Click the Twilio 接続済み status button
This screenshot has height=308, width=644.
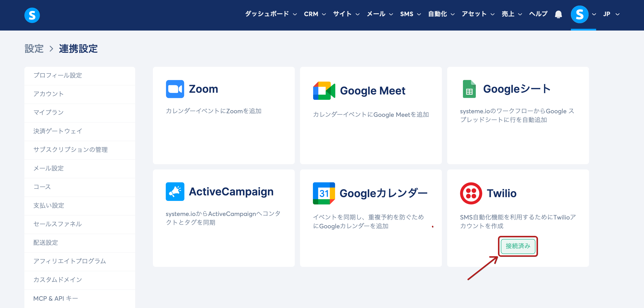point(518,246)
